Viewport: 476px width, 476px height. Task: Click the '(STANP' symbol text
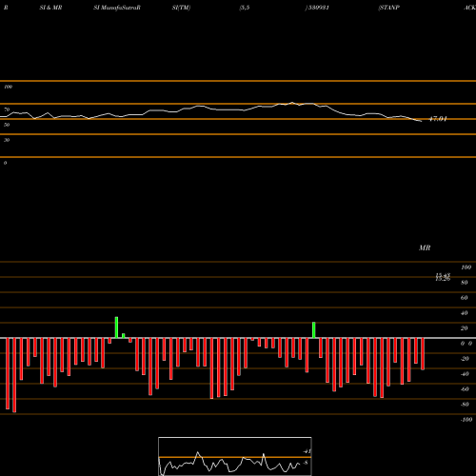pyautogui.click(x=388, y=8)
